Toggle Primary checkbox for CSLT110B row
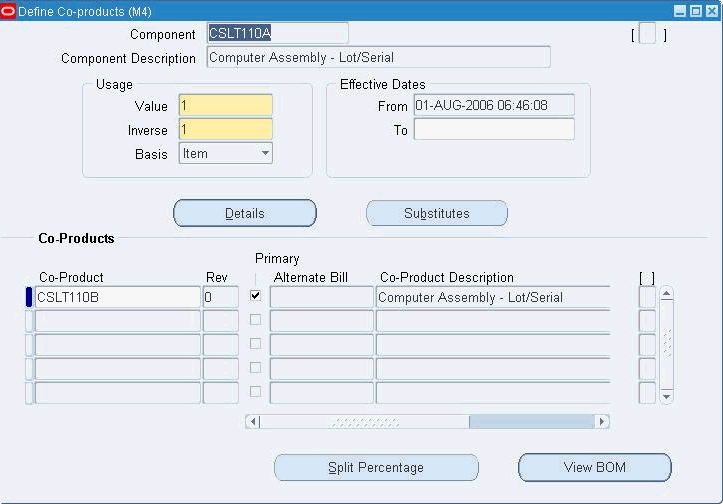The height and width of the screenshot is (504, 723). tap(255, 296)
